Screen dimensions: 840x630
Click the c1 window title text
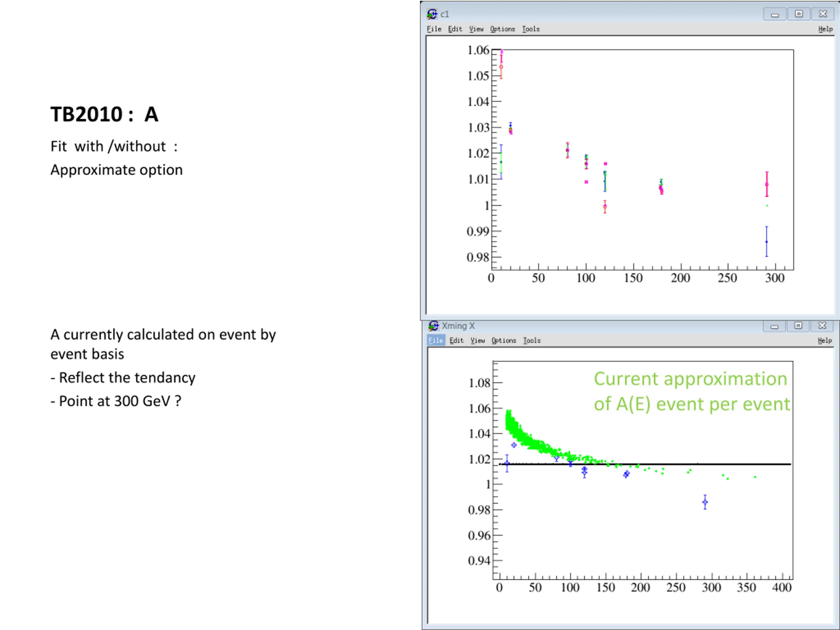[x=445, y=14]
